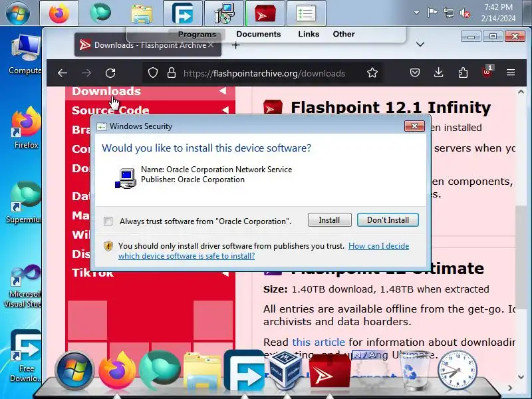Open a new browser tab
This screenshot has width=532, height=399.
(236, 45)
